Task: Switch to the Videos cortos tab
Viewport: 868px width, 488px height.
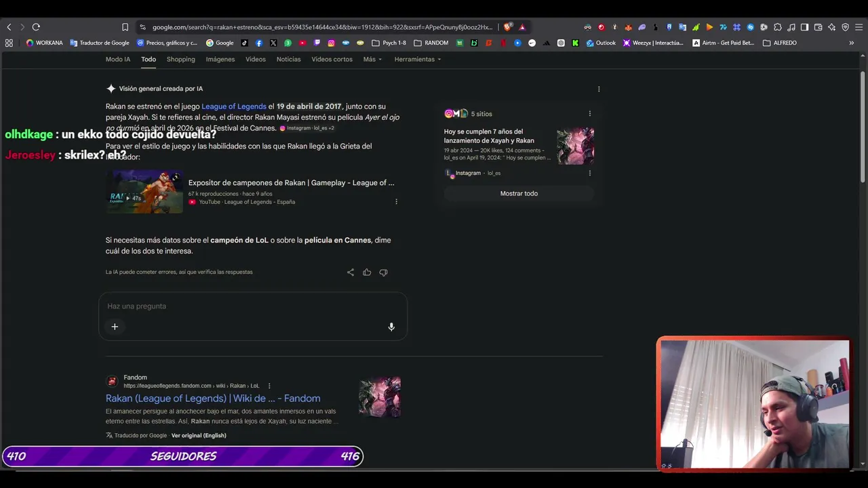Action: pyautogui.click(x=332, y=59)
